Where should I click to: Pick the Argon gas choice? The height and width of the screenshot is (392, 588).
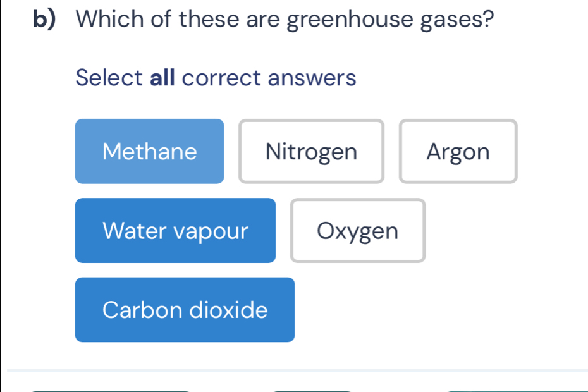(458, 151)
